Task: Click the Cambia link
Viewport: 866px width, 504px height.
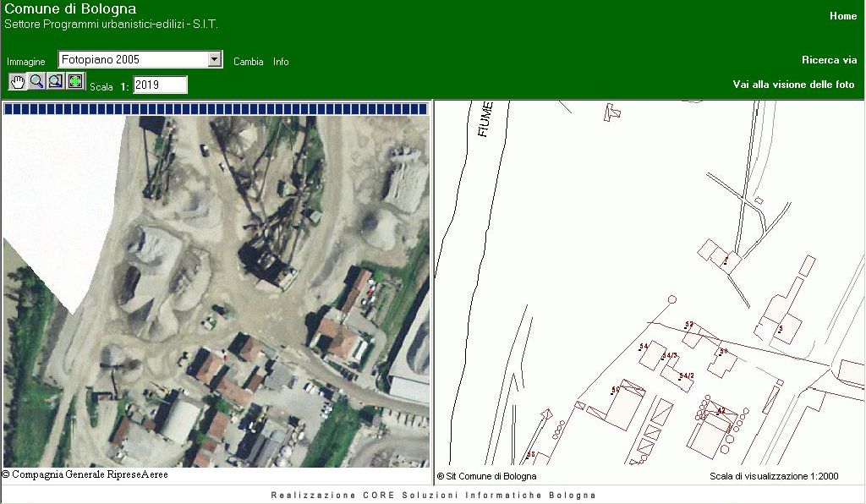Action: tap(248, 62)
